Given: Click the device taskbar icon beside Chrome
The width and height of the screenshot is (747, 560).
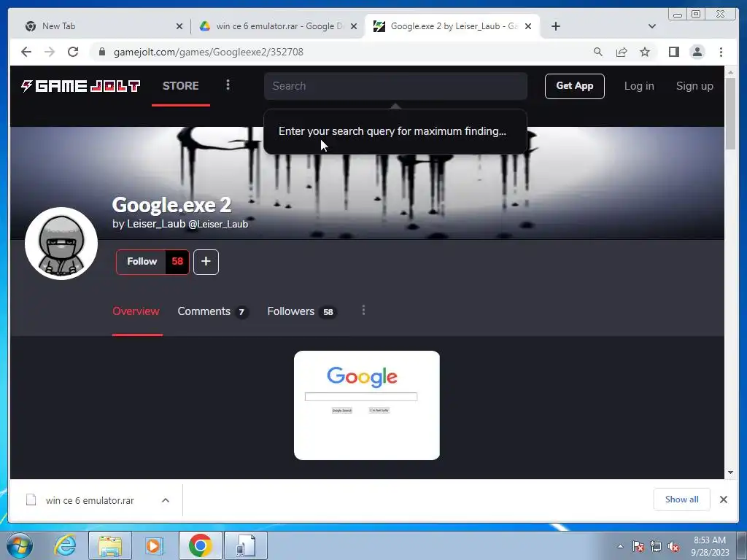Looking at the screenshot, I should (246, 545).
